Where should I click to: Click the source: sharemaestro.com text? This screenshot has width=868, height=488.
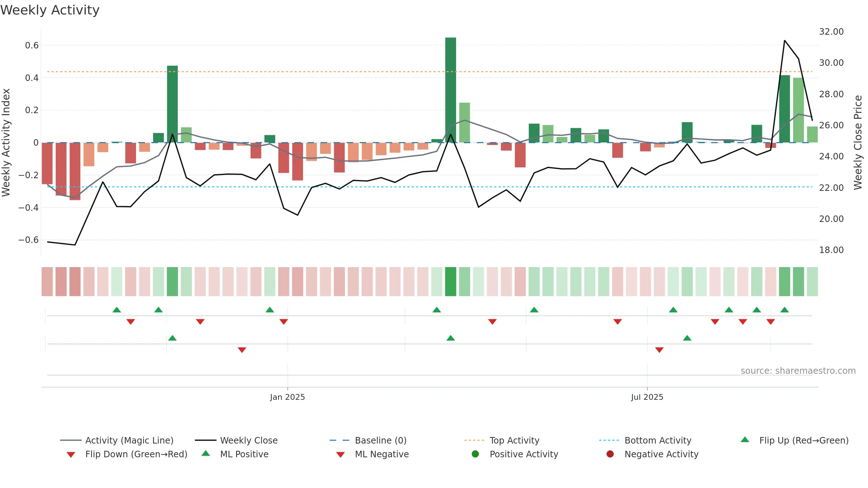click(798, 371)
